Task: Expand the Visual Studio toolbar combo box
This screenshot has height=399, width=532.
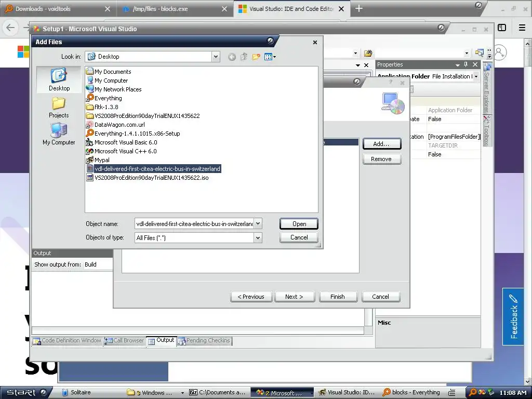Action: coord(467,53)
